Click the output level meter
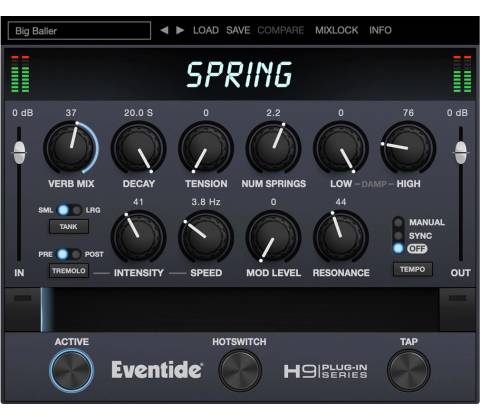Image resolution: width=480 pixels, height=420 pixels. 462,74
